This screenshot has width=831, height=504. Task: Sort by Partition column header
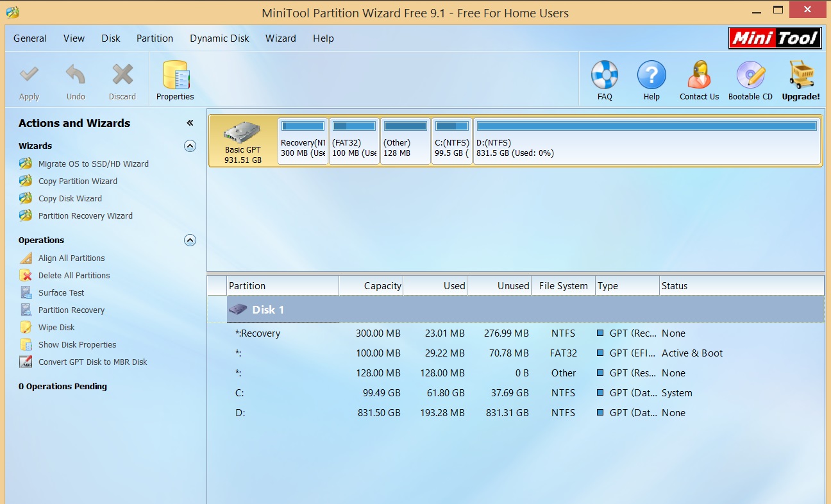pyautogui.click(x=283, y=286)
